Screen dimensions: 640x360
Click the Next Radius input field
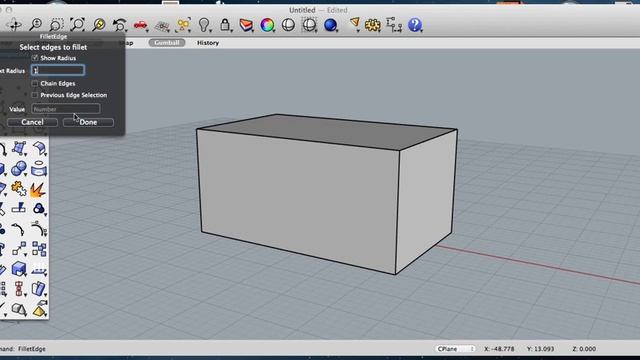[58, 70]
